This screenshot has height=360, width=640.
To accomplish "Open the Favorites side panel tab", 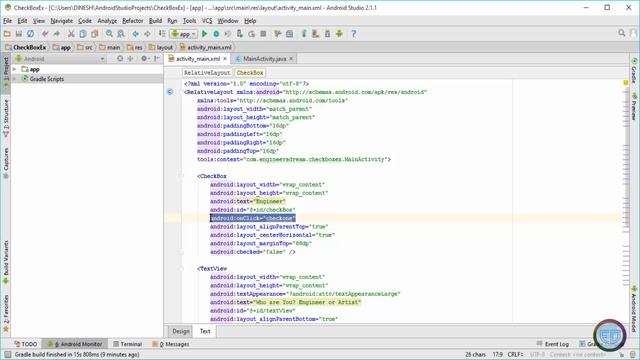I will [6, 313].
